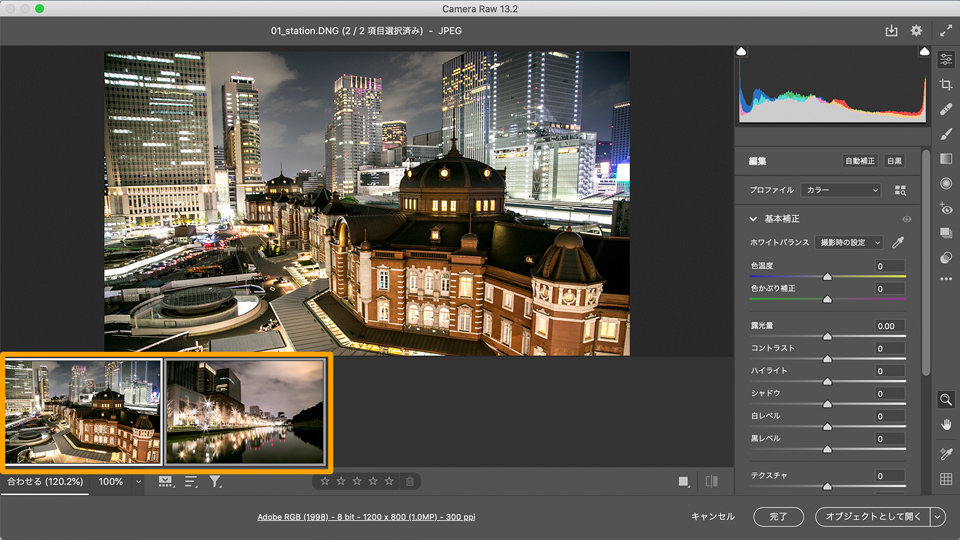Viewport: 960px width, 540px height.
Task: Mark image for deletion trash icon
Action: point(410,481)
